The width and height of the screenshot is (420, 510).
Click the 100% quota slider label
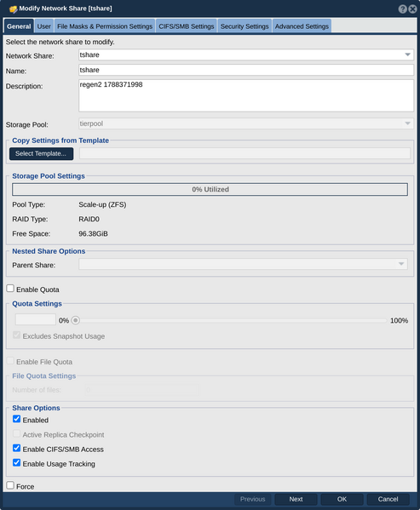coord(399,321)
